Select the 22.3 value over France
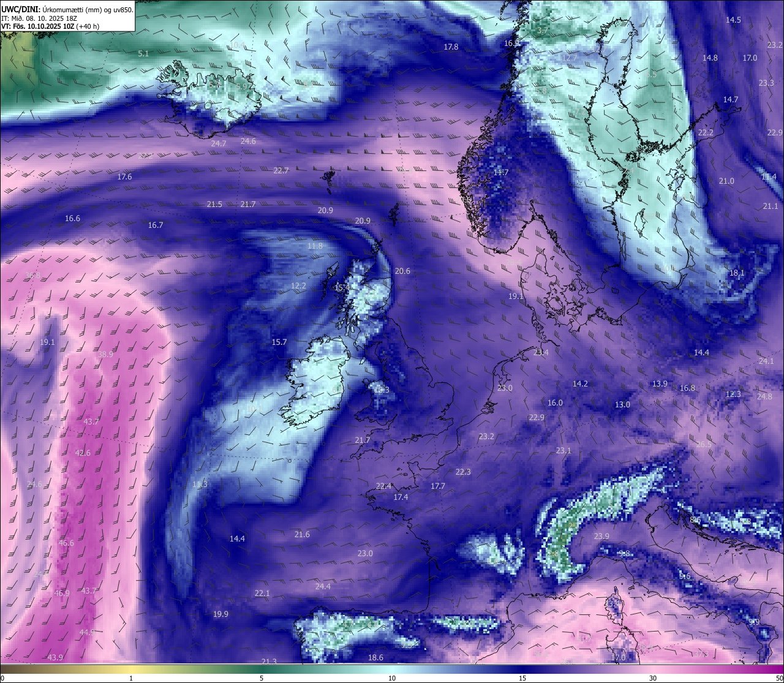784x683 pixels. [463, 472]
